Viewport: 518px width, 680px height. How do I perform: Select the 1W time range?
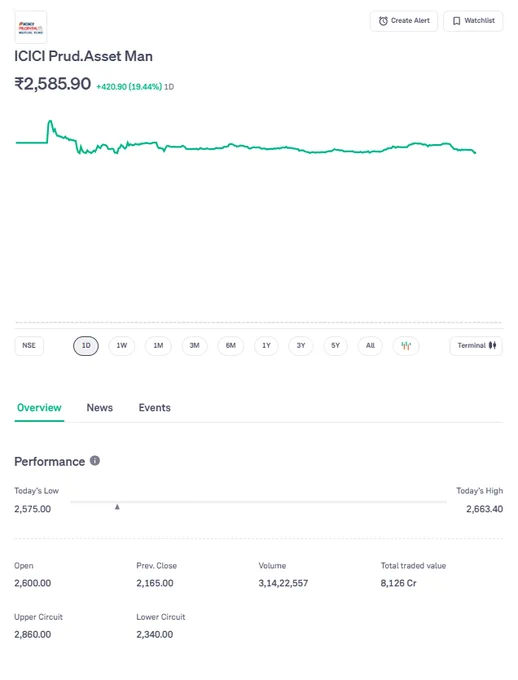[121, 346]
